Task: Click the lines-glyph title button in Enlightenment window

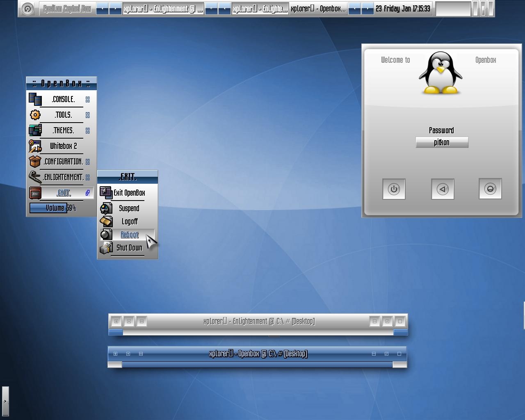Action: tap(142, 321)
